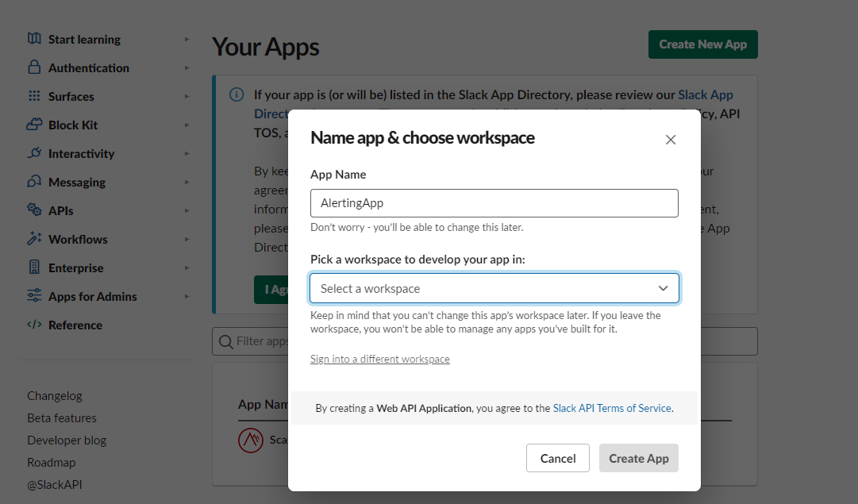The height and width of the screenshot is (504, 858).
Task: Click the Your Apps page heading
Action: pyautogui.click(x=265, y=47)
